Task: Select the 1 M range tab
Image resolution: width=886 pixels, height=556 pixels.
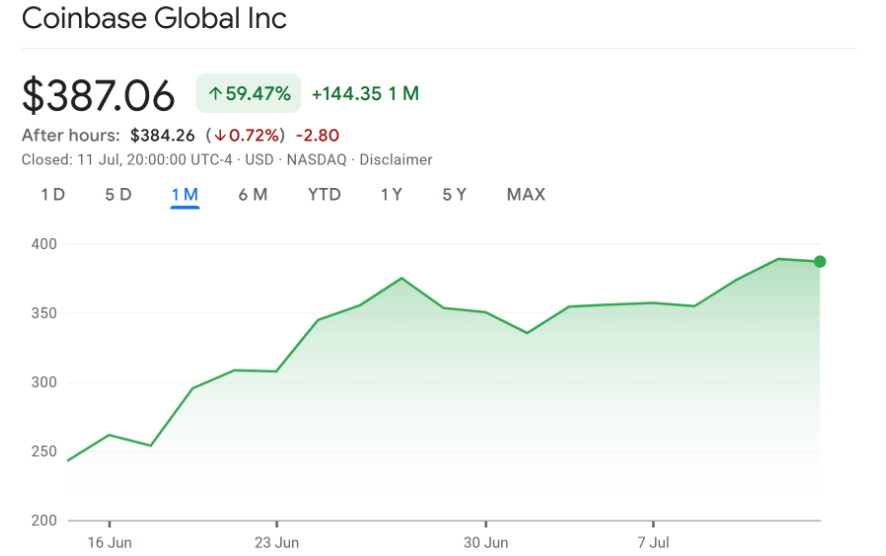Action: click(185, 194)
